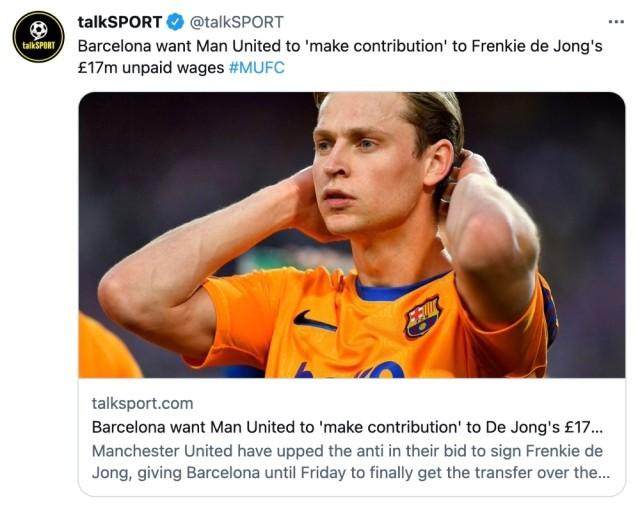Click the partial orange shirt at the photo's left edge
640x508 pixels.
[x=104, y=350]
